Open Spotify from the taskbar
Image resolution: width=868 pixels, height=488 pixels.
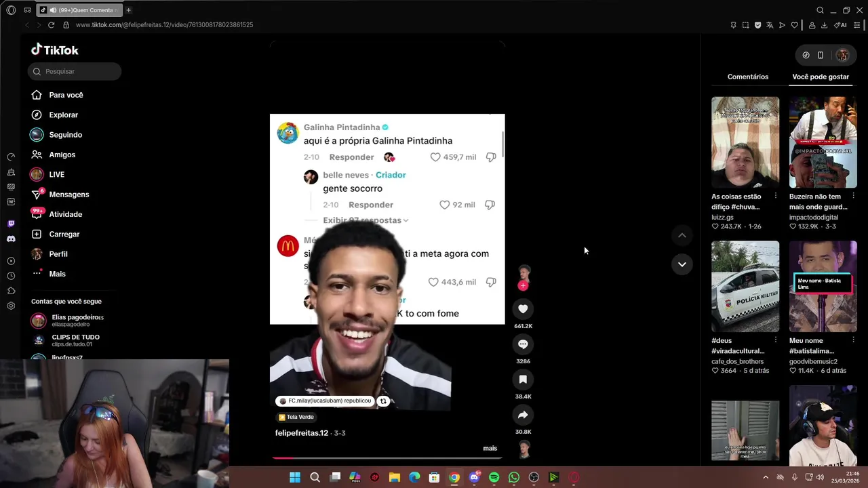(x=494, y=478)
